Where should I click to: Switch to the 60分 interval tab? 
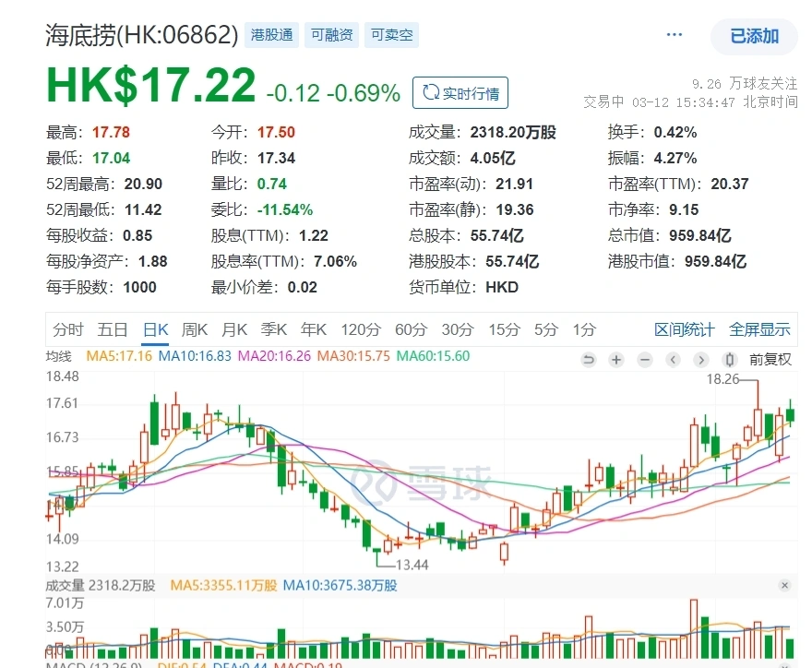click(x=411, y=329)
